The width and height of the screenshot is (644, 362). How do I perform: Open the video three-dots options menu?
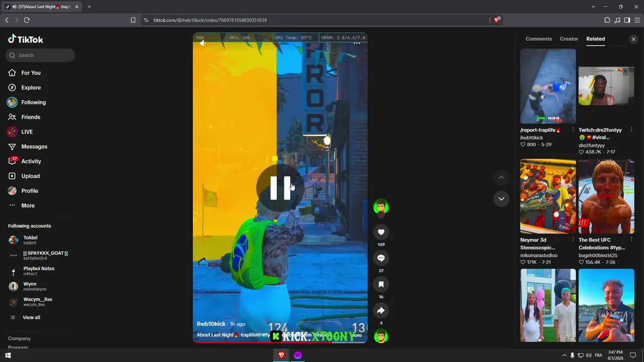357,43
